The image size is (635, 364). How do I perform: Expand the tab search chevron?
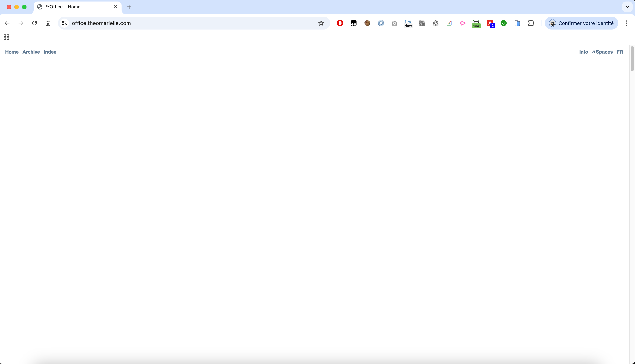(627, 7)
